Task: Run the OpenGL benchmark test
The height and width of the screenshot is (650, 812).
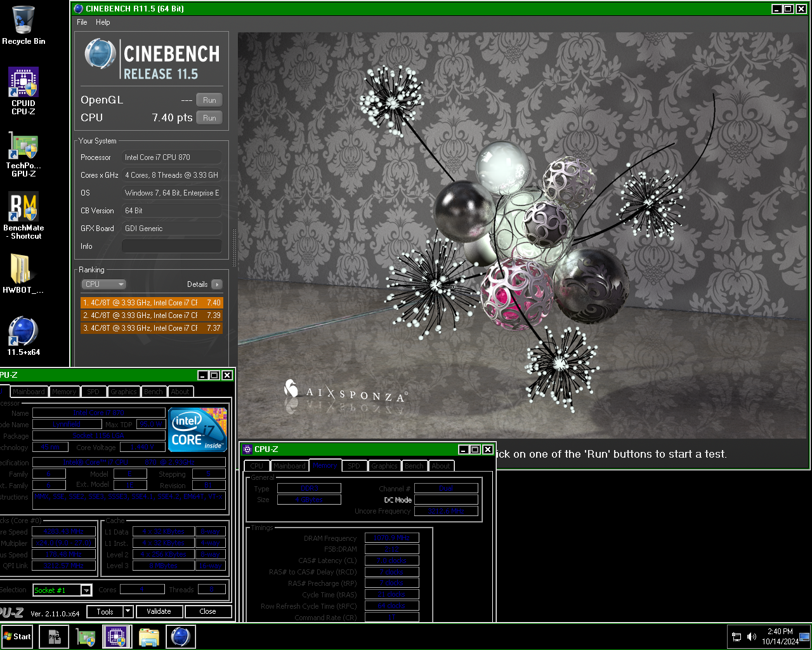Action: pos(209,100)
